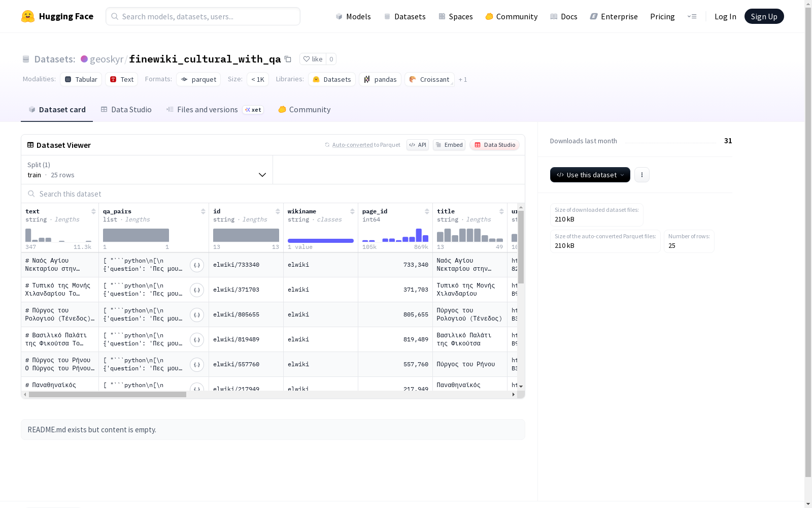Like this dataset
The image size is (812, 508).
pos(313,59)
